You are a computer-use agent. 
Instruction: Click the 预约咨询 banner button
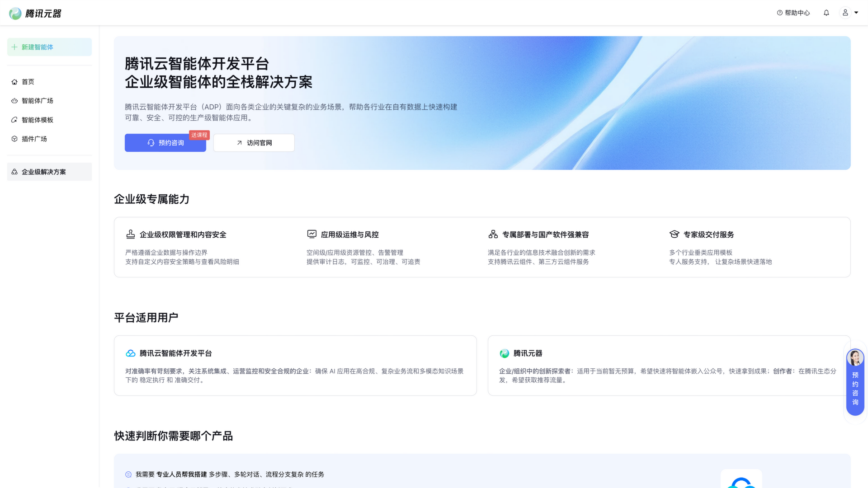tap(165, 143)
